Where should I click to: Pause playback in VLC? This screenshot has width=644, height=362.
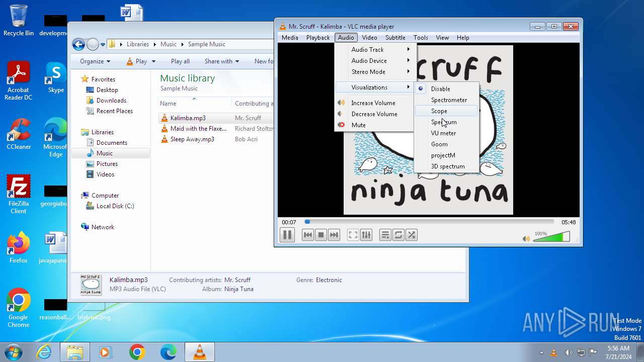coord(287,235)
